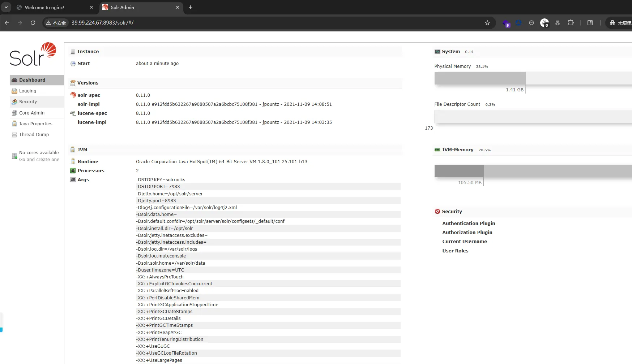This screenshot has width=632, height=364.
Task: Click the Processors chip icon
Action: tap(73, 171)
